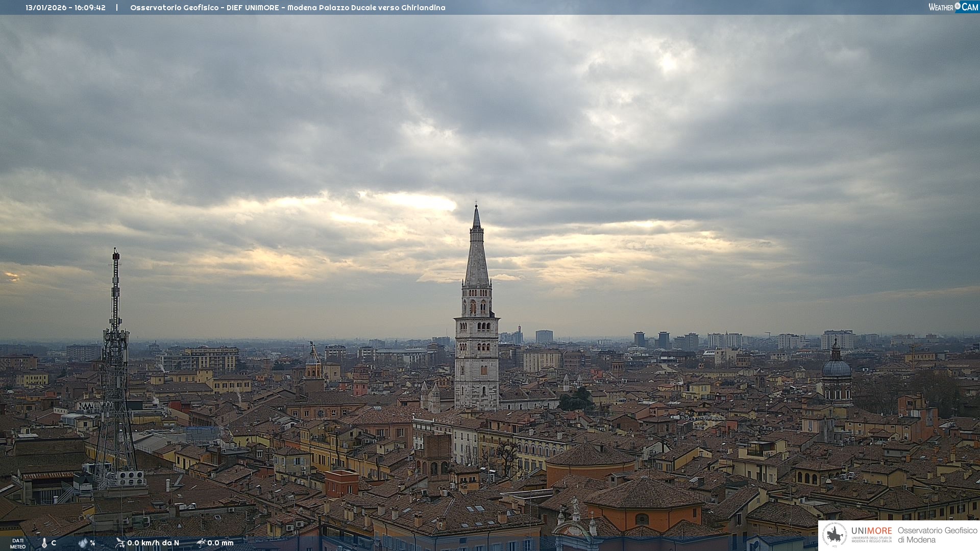Click the grey church dome on right

click(836, 368)
